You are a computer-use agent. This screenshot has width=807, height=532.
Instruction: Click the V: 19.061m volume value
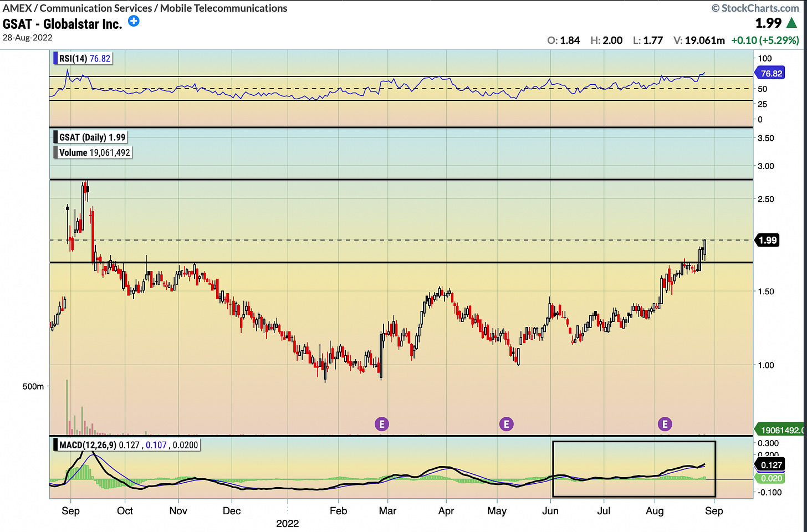pos(699,40)
